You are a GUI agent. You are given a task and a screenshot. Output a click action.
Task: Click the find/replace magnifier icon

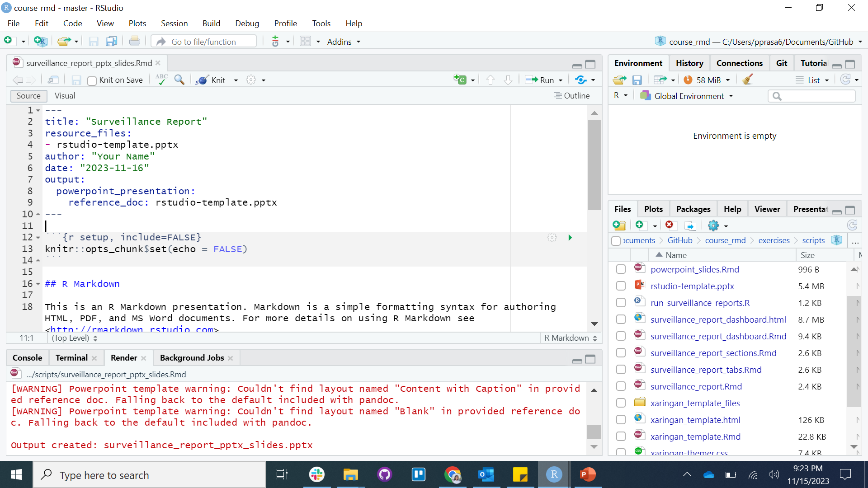click(179, 80)
